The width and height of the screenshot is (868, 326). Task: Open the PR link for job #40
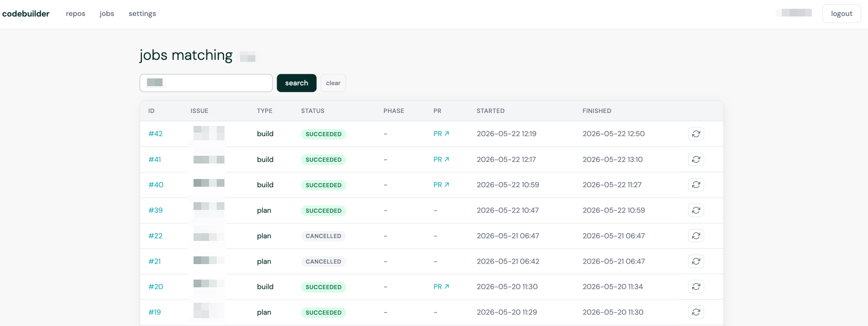(441, 185)
